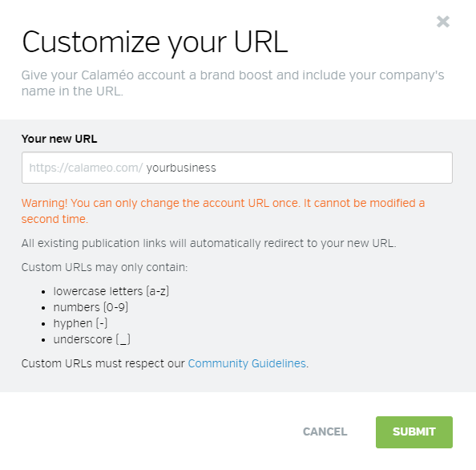The width and height of the screenshot is (476, 470).
Task: Click the 'Customize your URL' heading
Action: (155, 43)
